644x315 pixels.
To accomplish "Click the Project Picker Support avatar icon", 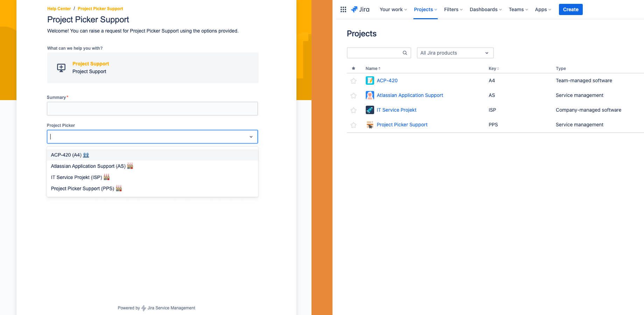I will click(x=370, y=125).
